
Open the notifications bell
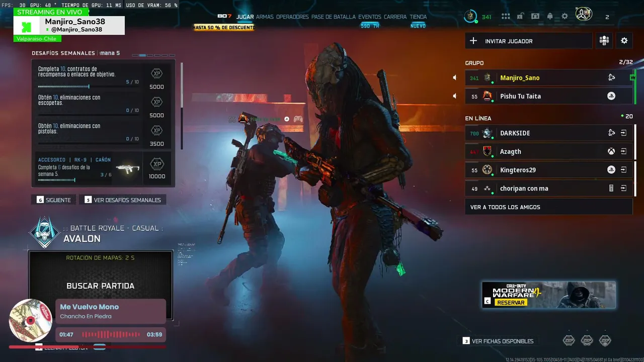pyautogui.click(x=550, y=17)
